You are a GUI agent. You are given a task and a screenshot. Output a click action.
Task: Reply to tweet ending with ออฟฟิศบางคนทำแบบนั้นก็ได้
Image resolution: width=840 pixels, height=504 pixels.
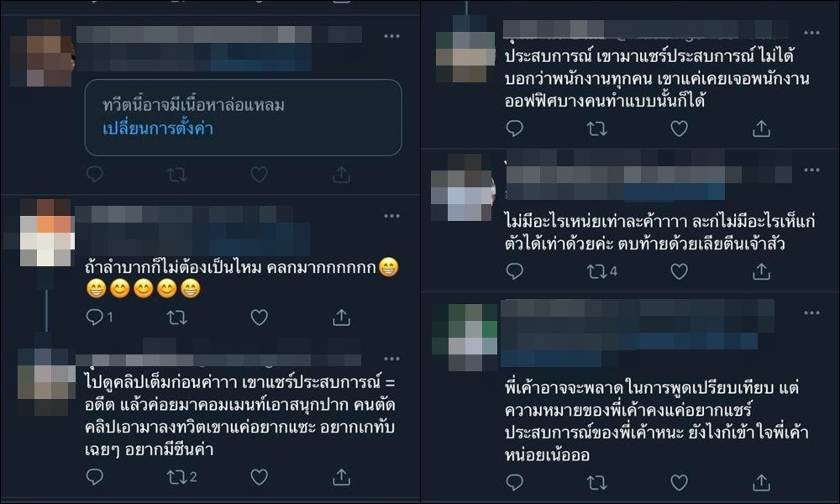(515, 129)
